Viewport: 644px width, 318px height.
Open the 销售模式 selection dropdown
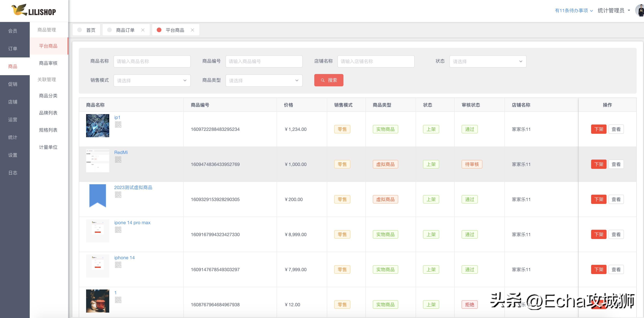(152, 80)
